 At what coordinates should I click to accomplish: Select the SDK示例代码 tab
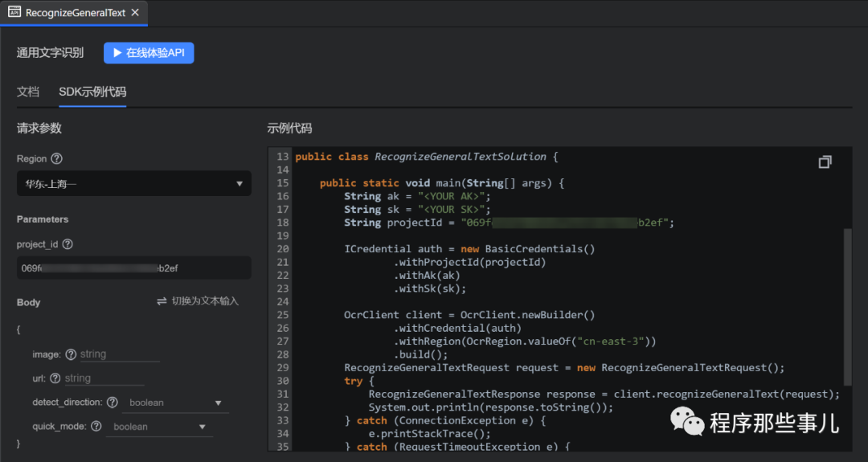pos(92,92)
